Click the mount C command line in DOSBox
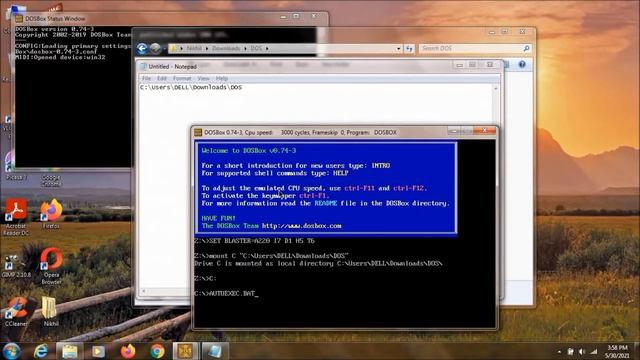The width and height of the screenshot is (640, 360). (x=271, y=256)
